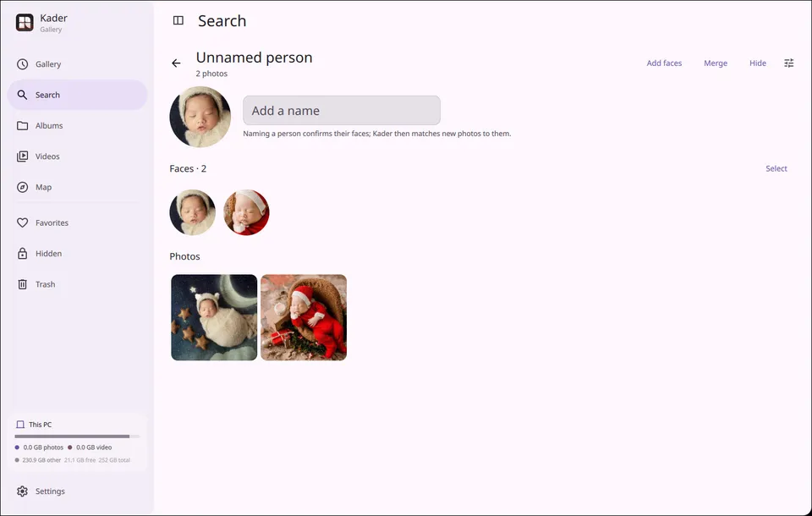Click the Hidden menu label
812x516 pixels.
pos(49,253)
